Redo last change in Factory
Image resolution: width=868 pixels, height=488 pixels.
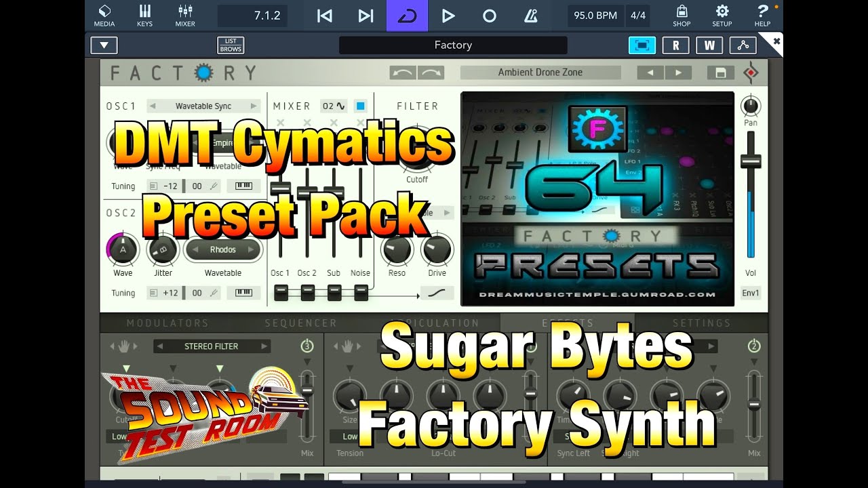click(431, 73)
